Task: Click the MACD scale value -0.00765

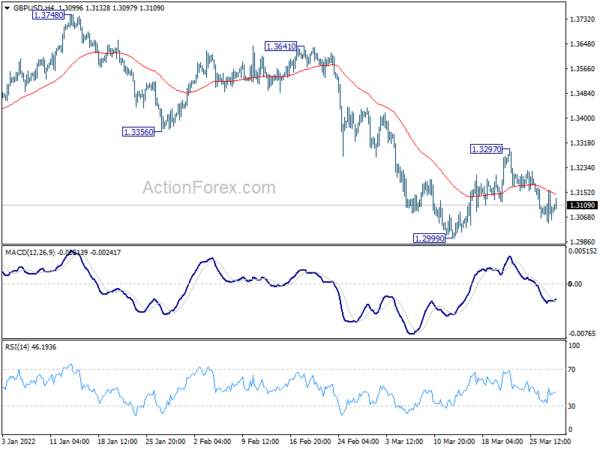Action: point(582,334)
